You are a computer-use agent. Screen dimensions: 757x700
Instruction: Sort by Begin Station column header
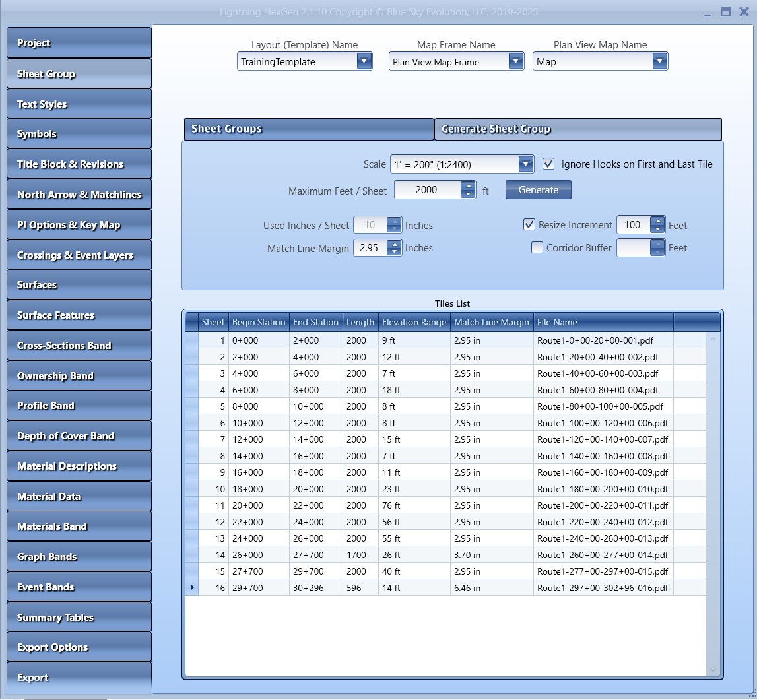click(x=259, y=322)
